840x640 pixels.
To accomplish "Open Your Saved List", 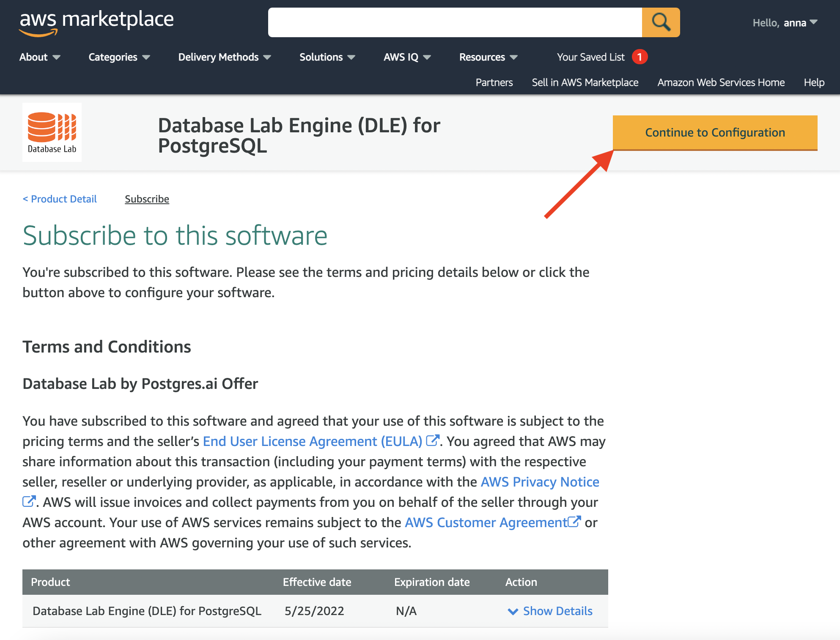I will [590, 57].
